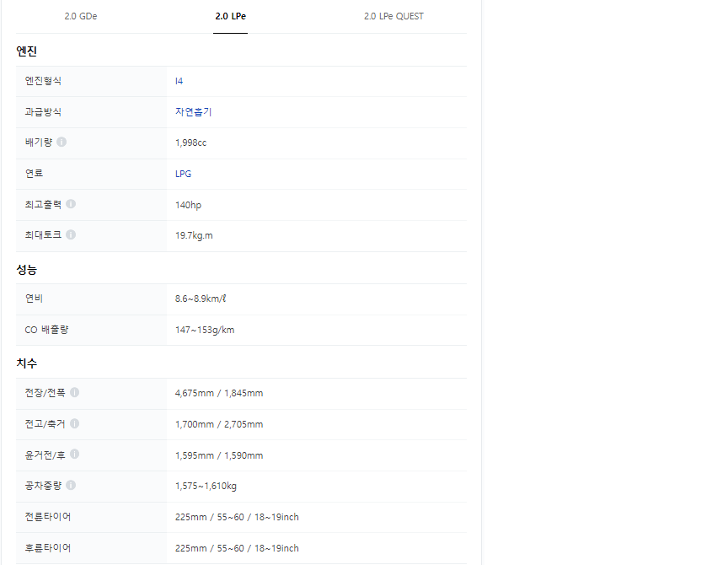The image size is (728, 565).
Task: Click the 8.6~8.9km/ℓ fuel economy value
Action: pos(201,299)
